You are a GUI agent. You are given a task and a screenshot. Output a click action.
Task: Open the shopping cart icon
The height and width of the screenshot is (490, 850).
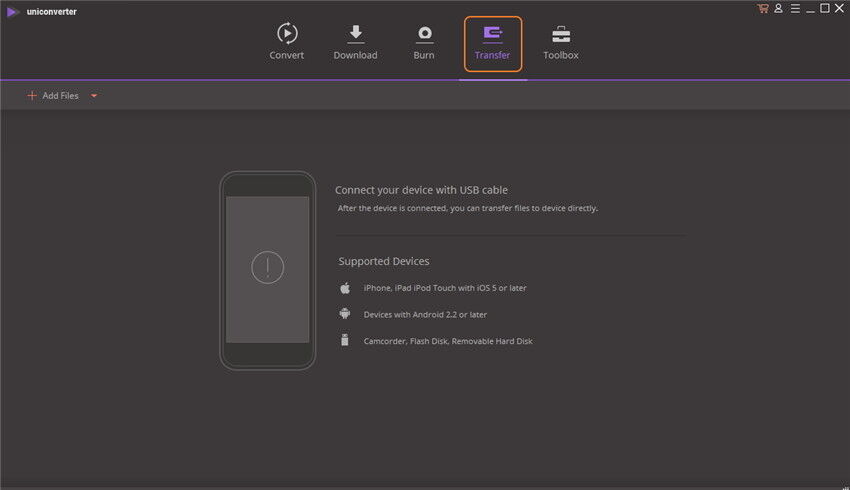coord(763,8)
